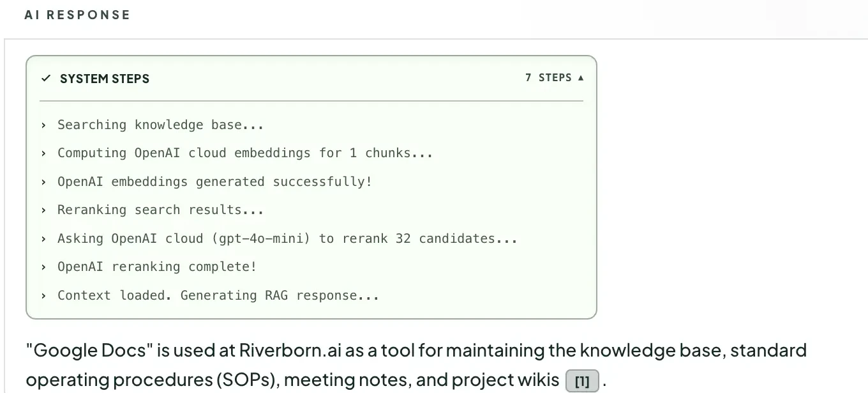Click chevron before Reranking search results step
The height and width of the screenshot is (393, 868).
coord(43,210)
